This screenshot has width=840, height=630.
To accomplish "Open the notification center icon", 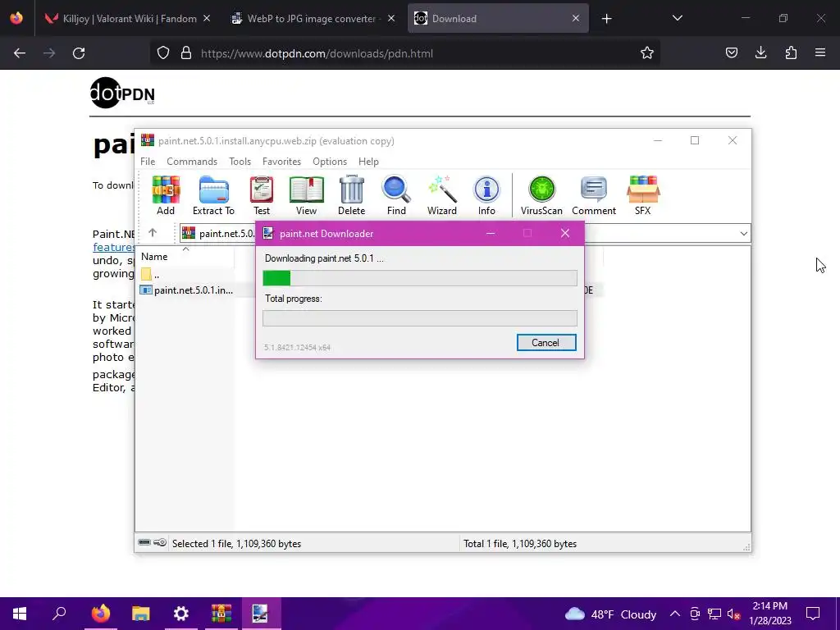I will [813, 614].
